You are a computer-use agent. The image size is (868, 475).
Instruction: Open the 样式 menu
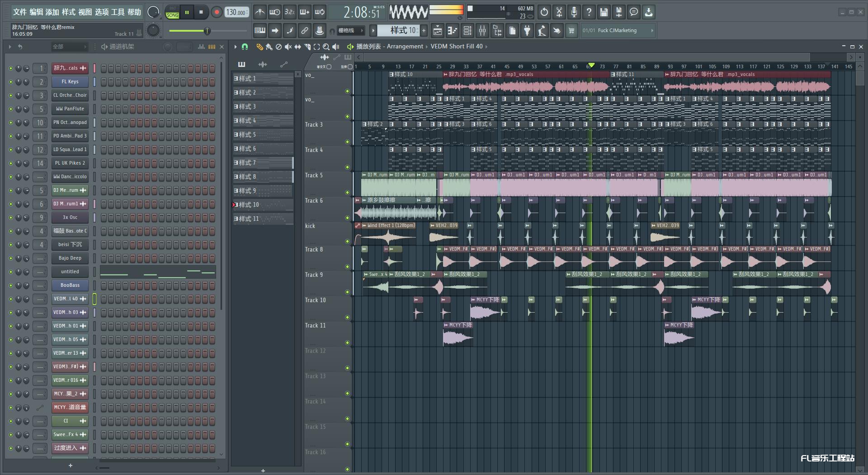pos(69,12)
